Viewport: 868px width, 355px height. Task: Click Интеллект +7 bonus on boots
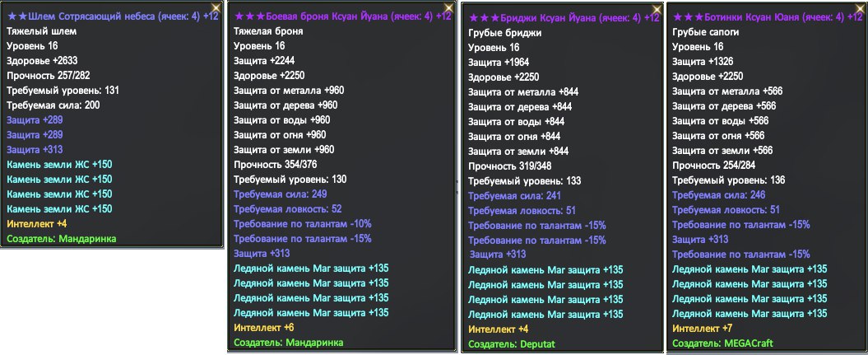704,328
